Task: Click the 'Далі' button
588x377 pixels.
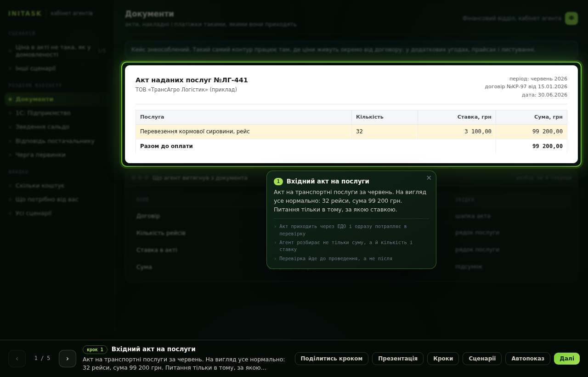Action: click(567, 359)
